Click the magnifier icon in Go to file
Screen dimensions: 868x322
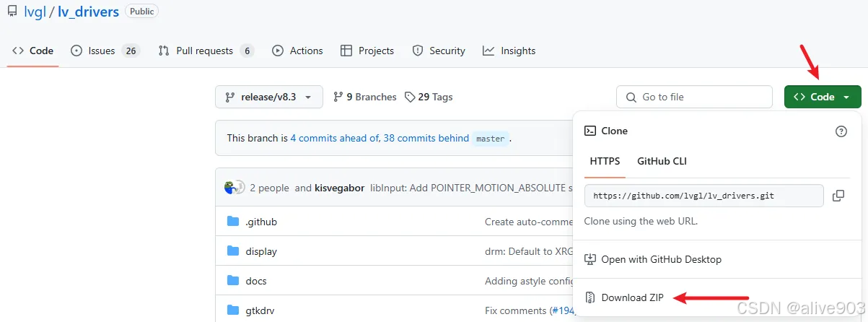631,97
